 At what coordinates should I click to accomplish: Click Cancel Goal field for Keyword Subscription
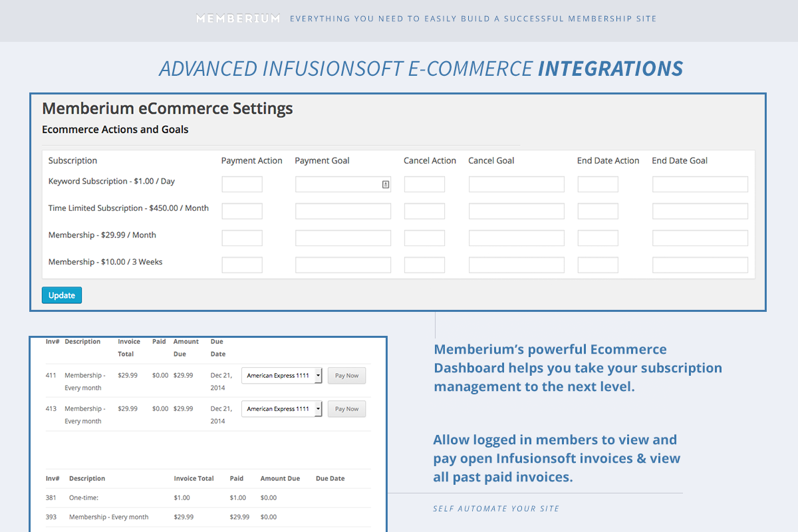point(517,184)
